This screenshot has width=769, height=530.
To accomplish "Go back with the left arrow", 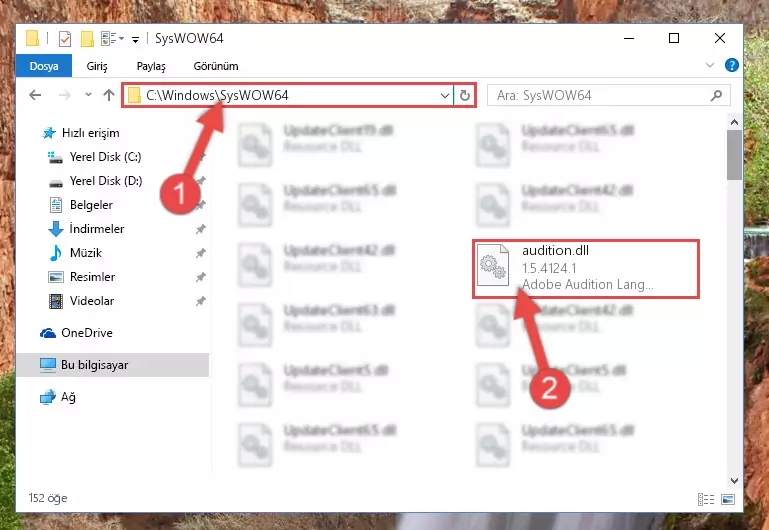I will 35,95.
